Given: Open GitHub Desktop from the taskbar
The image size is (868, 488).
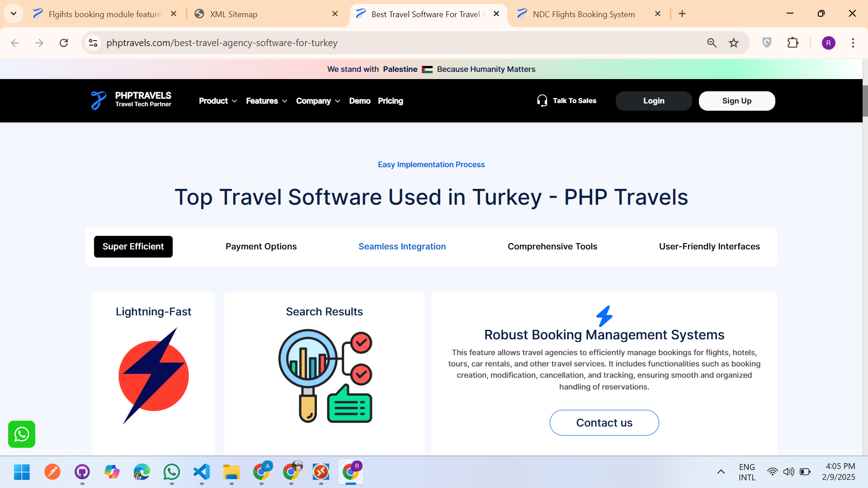Looking at the screenshot, I should (82, 472).
